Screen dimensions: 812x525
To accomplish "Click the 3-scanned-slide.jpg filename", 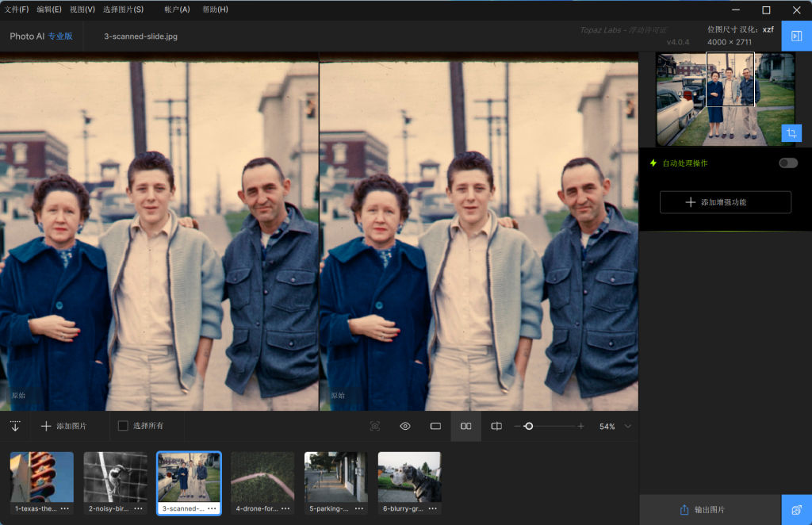I will [141, 36].
